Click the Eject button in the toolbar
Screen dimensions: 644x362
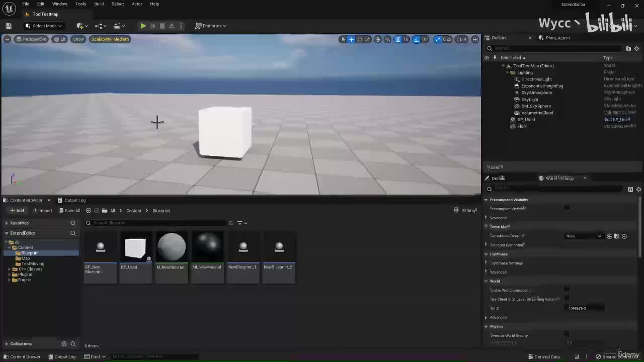[x=172, y=26]
